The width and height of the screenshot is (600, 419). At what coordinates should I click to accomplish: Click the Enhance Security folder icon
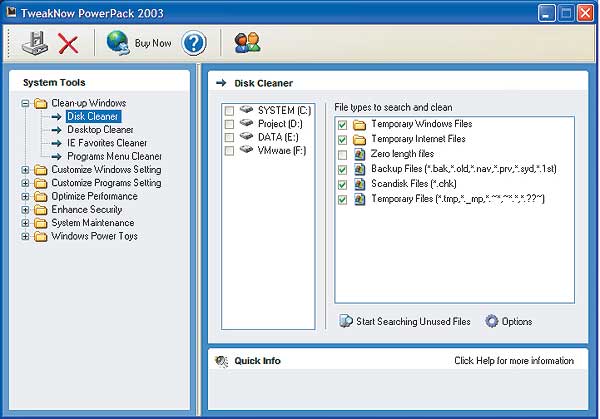tap(41, 210)
